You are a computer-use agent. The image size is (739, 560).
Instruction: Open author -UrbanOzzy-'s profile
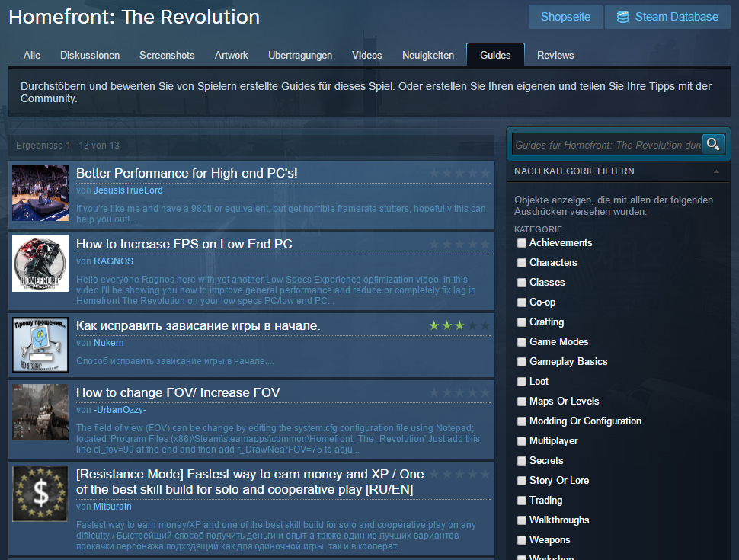tap(120, 410)
